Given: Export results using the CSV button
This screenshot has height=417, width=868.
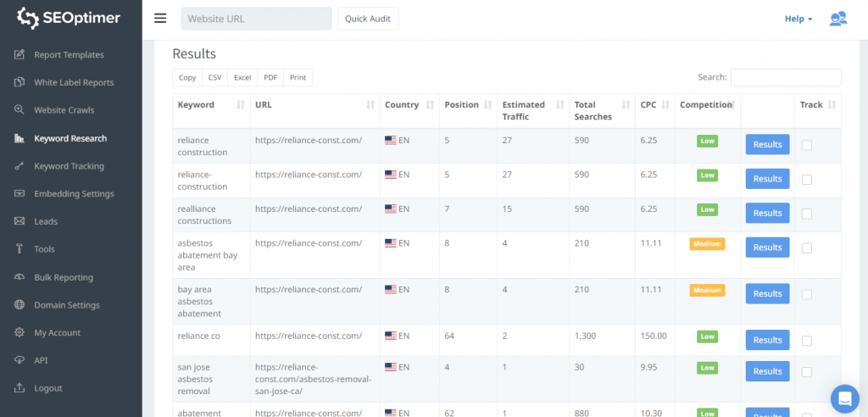Looking at the screenshot, I should pyautogui.click(x=214, y=77).
